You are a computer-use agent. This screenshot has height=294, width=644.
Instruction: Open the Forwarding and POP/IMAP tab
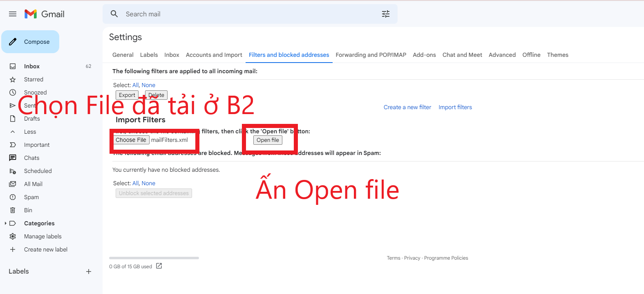click(x=371, y=55)
